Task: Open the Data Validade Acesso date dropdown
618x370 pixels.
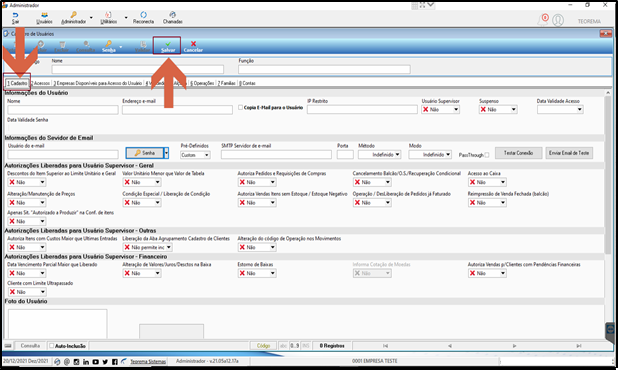Action: click(x=579, y=110)
